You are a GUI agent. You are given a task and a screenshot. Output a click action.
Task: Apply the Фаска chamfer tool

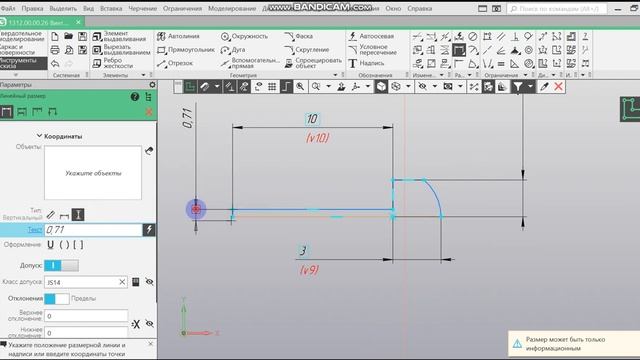pos(298,36)
